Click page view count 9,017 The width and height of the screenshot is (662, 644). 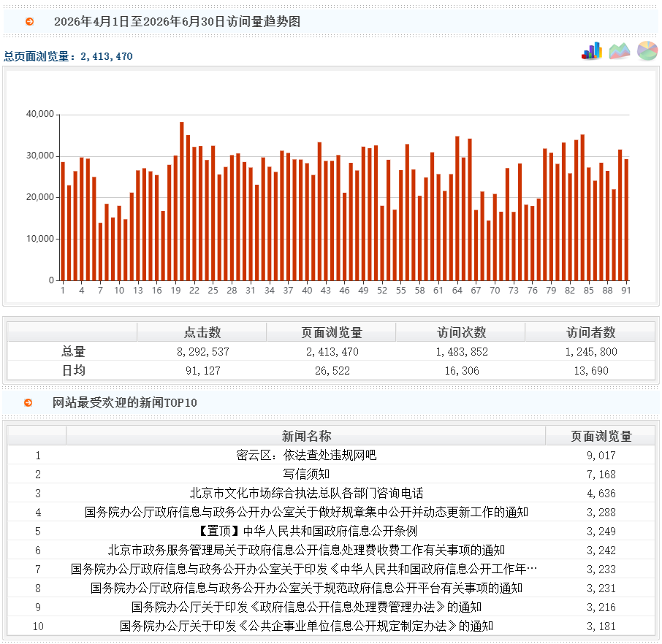(x=601, y=456)
